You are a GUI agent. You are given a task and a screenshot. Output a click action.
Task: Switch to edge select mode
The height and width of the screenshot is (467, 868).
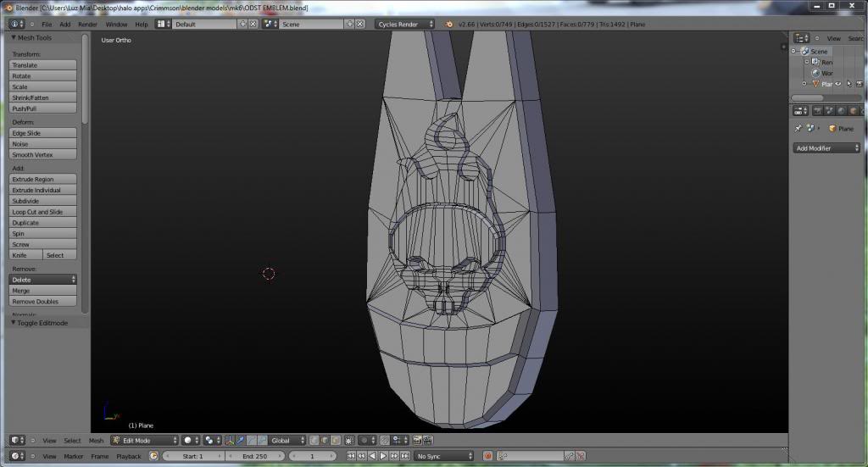coord(325,441)
